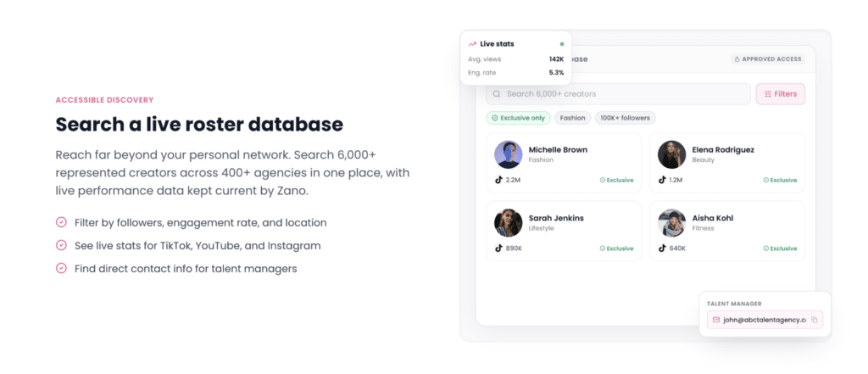This screenshot has width=868, height=374.
Task: Click Exclusive badge on Sarah Jenkins card
Action: [x=617, y=248]
